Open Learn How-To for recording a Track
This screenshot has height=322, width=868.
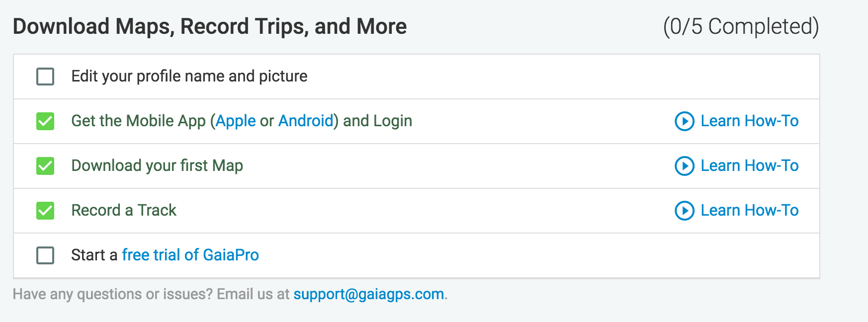click(x=750, y=210)
